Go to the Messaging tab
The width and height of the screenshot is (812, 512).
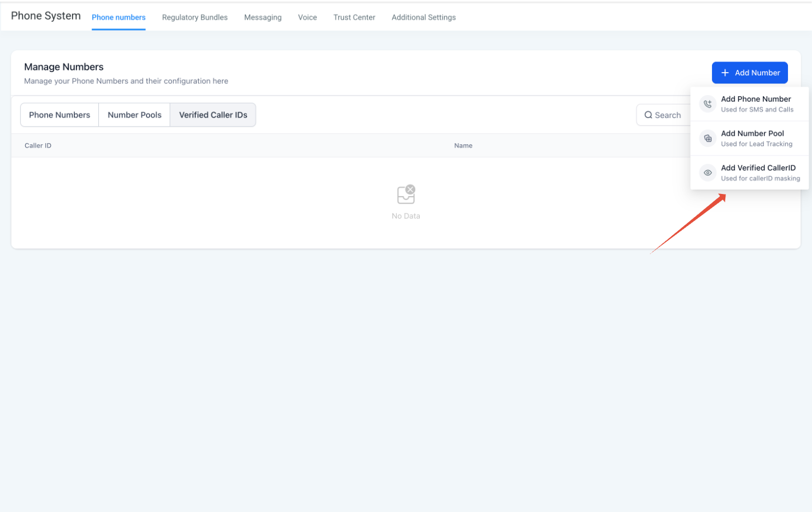263,17
